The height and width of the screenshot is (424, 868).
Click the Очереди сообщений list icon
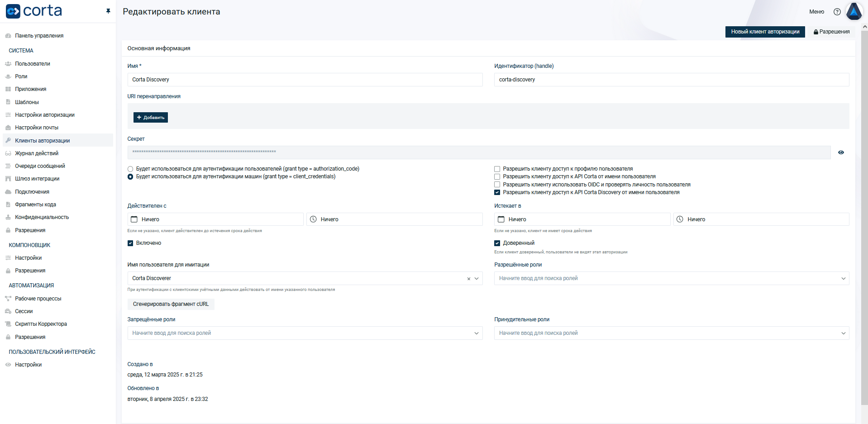click(x=8, y=166)
